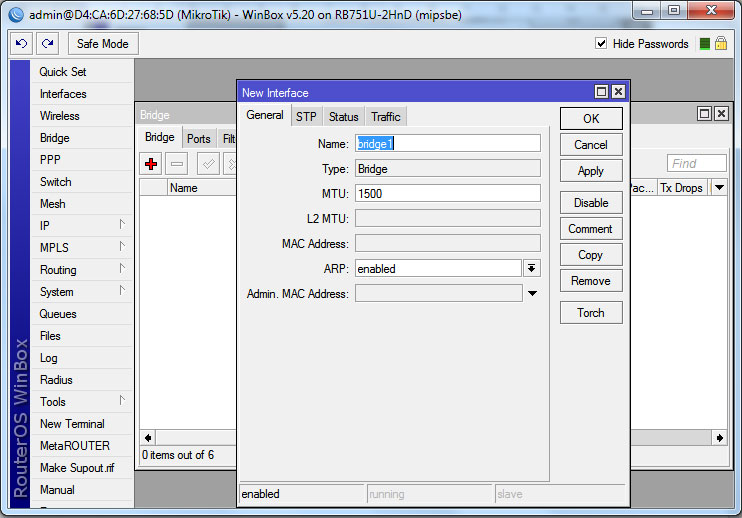Click the minus remove icon in Bridge toolbar
Image resolution: width=742 pixels, height=518 pixels.
[177, 164]
